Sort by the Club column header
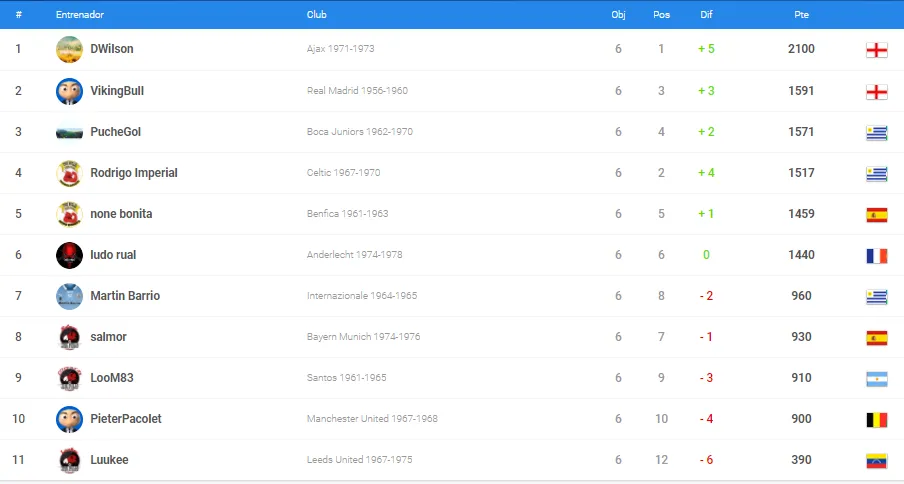904x484 pixels. [317, 14]
